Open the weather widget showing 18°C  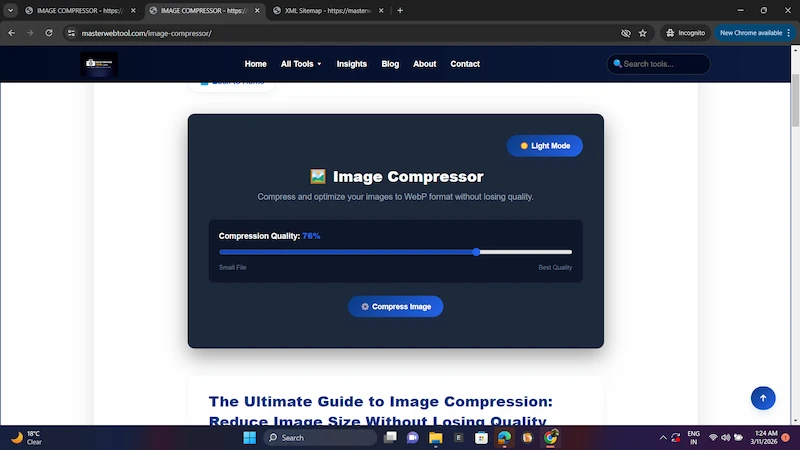tap(27, 438)
